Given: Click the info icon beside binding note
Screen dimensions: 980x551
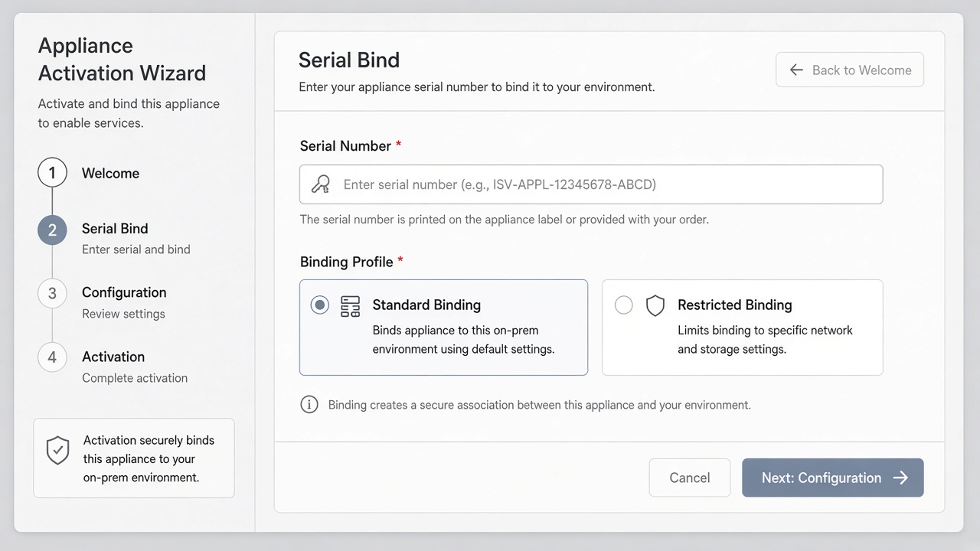Looking at the screenshot, I should pos(309,405).
